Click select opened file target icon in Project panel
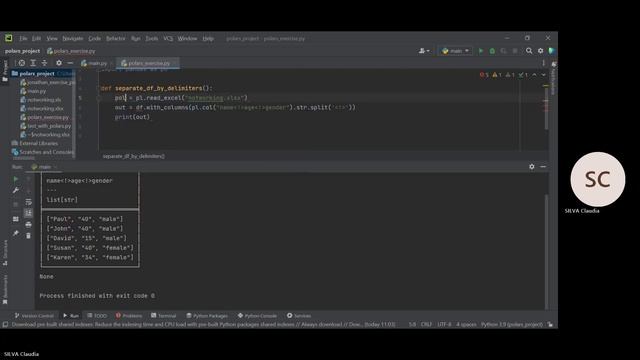The height and width of the screenshot is (360, 640). [22, 63]
